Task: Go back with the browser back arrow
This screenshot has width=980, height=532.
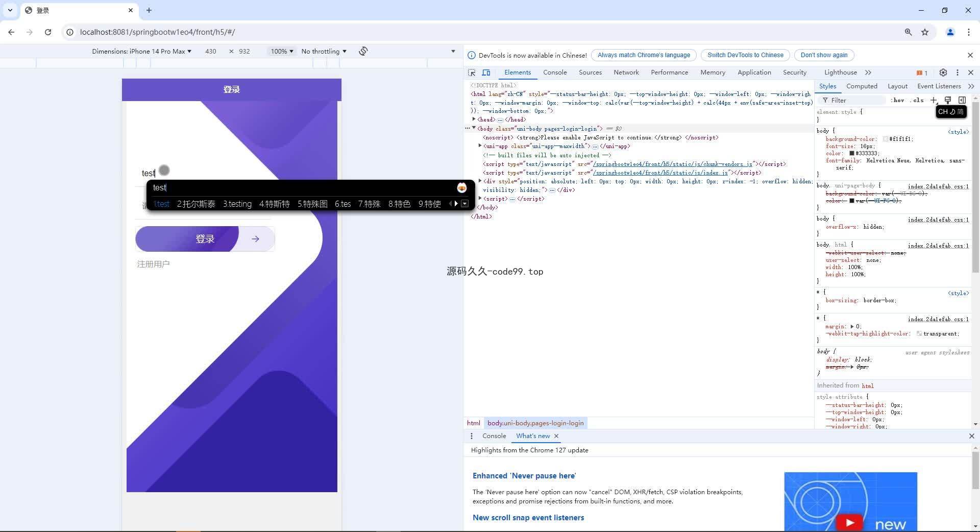Action: click(11, 32)
